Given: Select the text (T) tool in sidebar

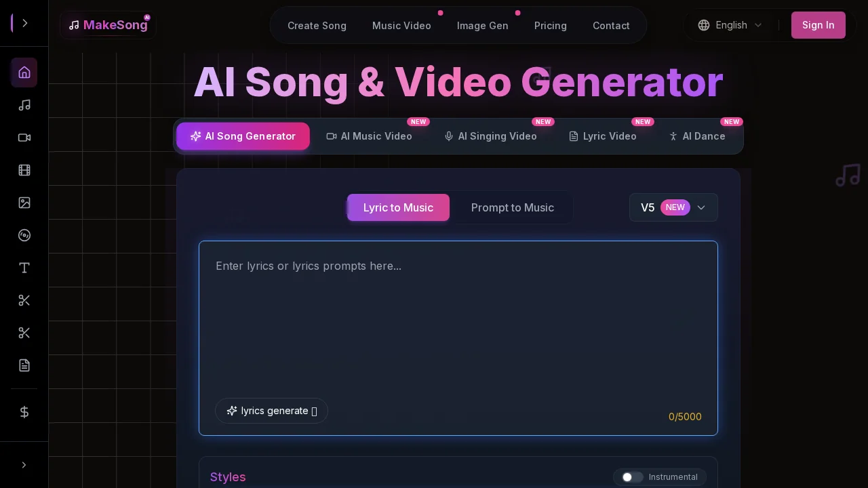Looking at the screenshot, I should (x=24, y=268).
